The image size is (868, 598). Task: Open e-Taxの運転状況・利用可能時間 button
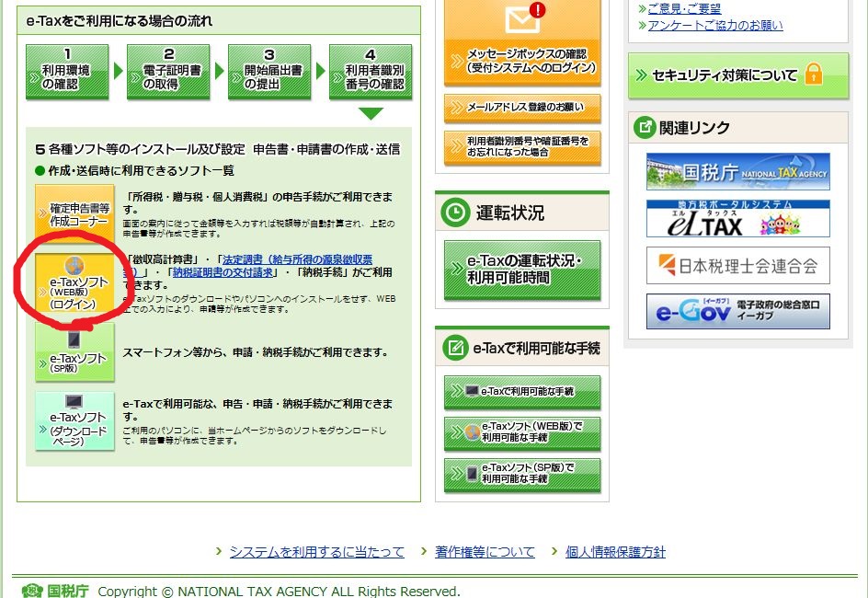522,270
